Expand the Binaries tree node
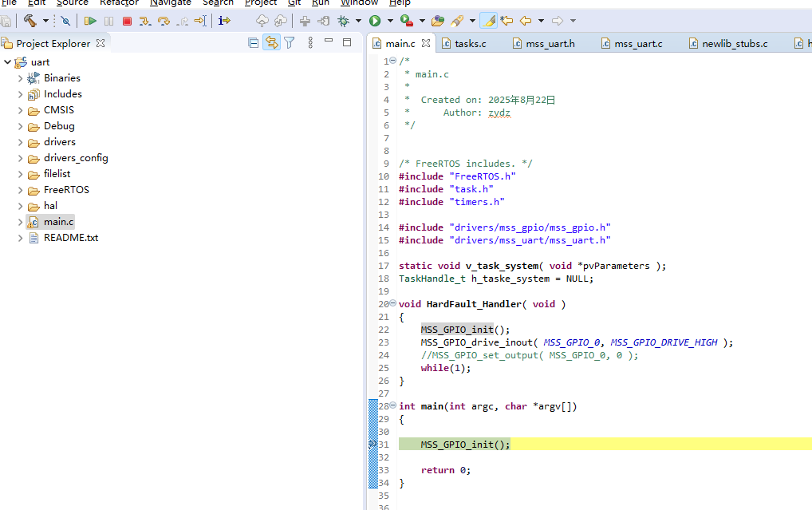 pos(20,78)
